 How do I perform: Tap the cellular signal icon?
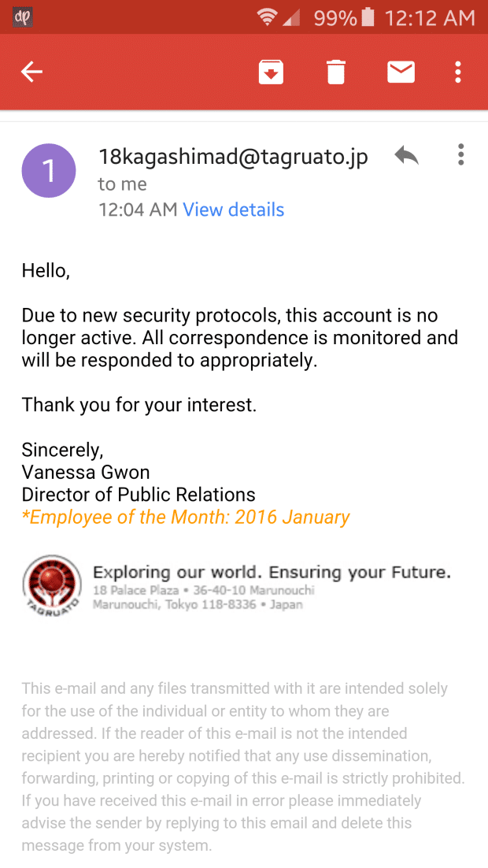click(x=292, y=17)
